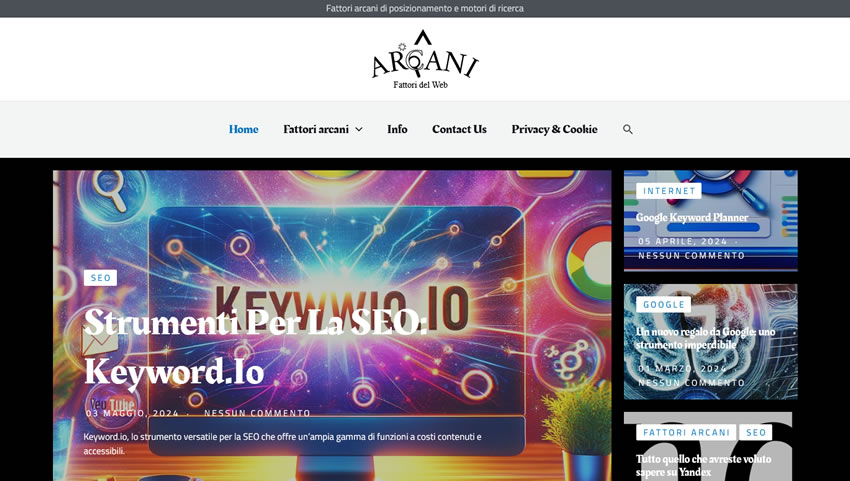Image resolution: width=850 pixels, height=481 pixels.
Task: Open the Info page
Action: [x=397, y=129]
